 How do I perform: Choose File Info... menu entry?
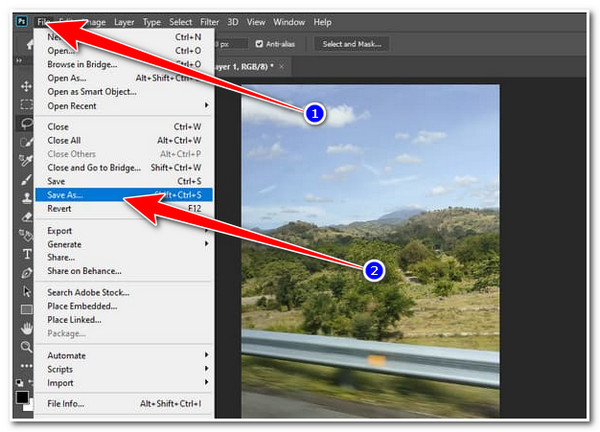(124, 404)
